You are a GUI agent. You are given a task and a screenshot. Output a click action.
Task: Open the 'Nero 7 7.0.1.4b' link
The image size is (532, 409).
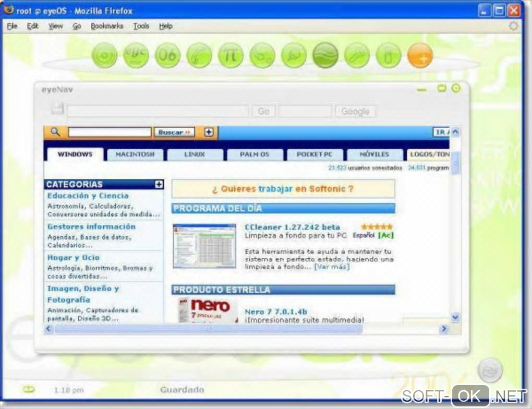pos(276,311)
